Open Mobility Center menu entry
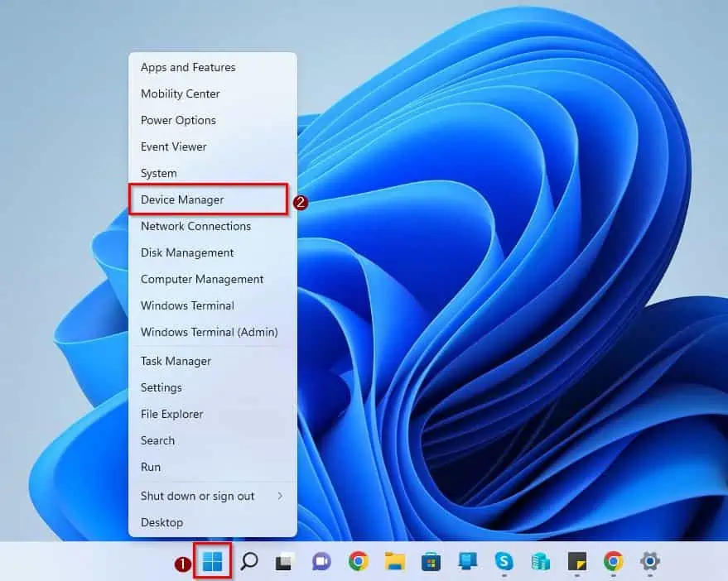The image size is (728, 581). point(213,94)
